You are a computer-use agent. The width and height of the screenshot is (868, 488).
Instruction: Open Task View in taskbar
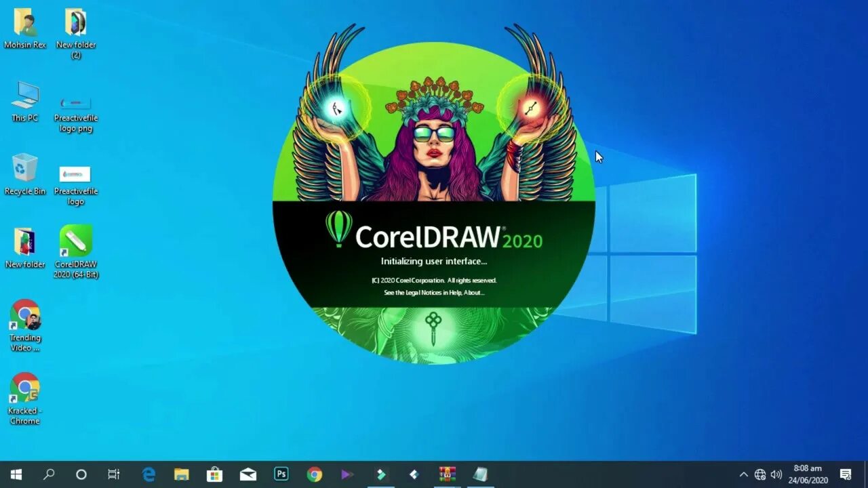(114, 474)
